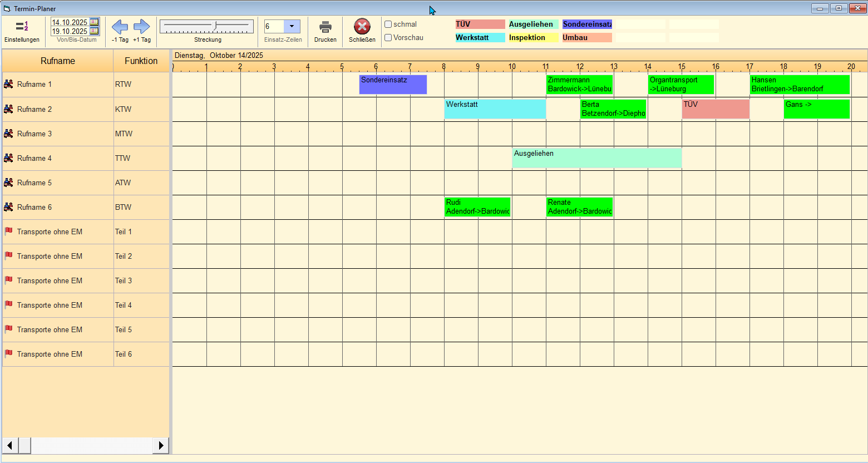Image resolution: width=868 pixels, height=463 pixels.
Task: Click the Funktion column header
Action: [x=141, y=61]
